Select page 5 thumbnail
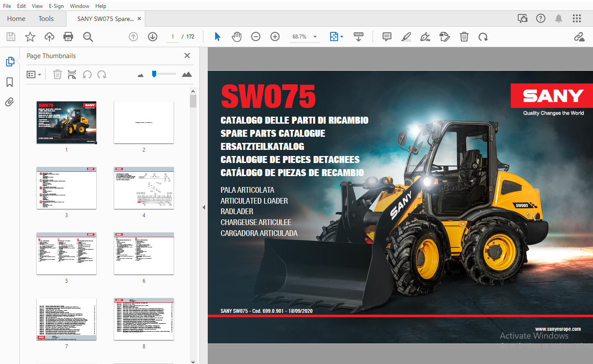 (x=66, y=253)
